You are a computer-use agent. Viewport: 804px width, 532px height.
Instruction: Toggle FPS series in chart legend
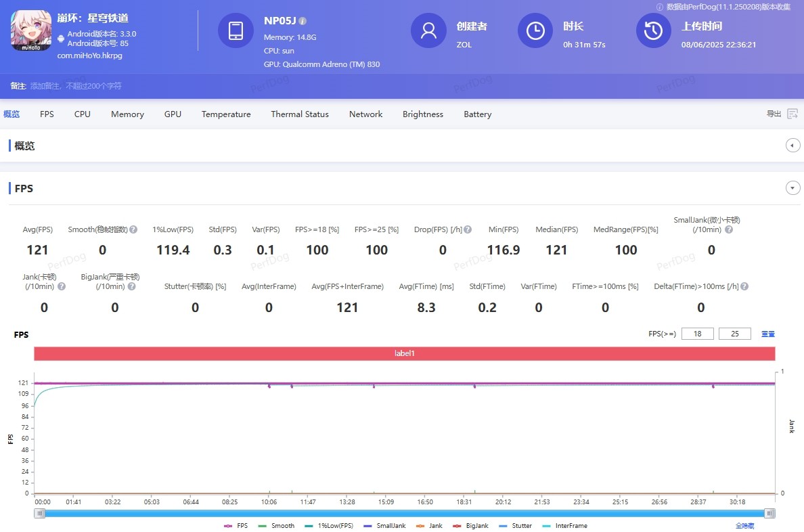coord(236,526)
